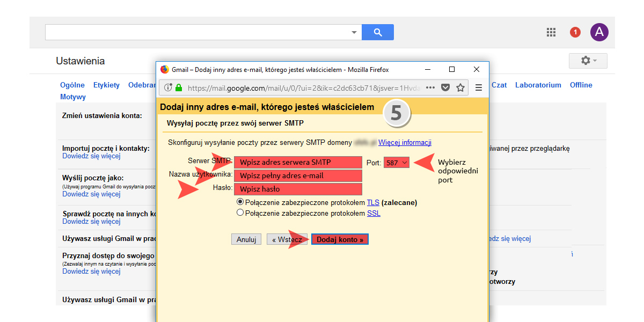644x322 pixels.
Task: Open the Motywy settings tab
Action: click(x=73, y=97)
